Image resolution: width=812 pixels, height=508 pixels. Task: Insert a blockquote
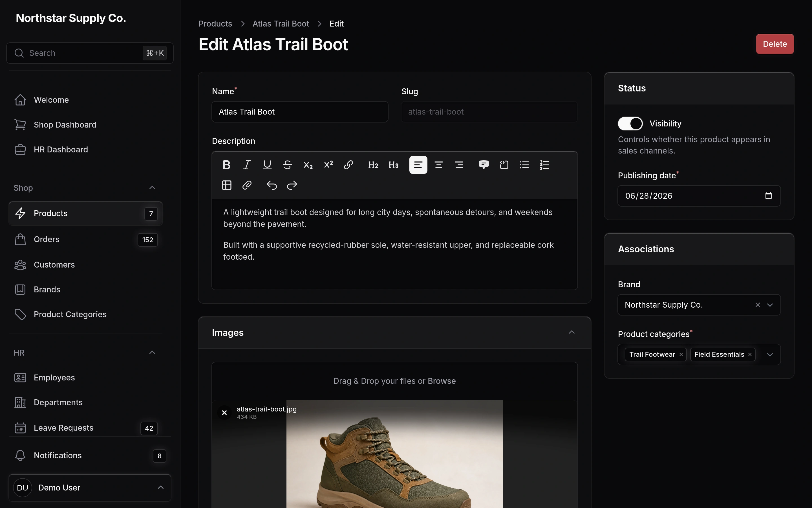click(x=484, y=165)
